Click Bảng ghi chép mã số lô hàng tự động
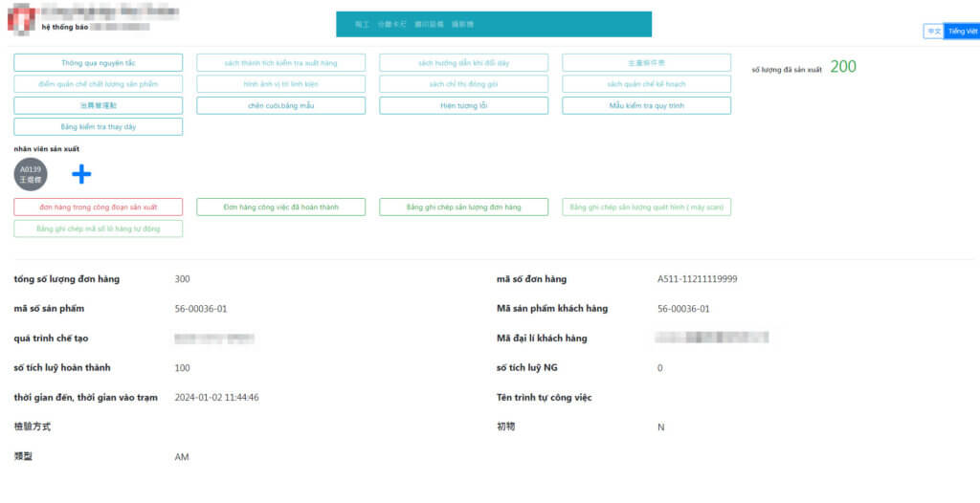980x503 pixels. (98, 230)
